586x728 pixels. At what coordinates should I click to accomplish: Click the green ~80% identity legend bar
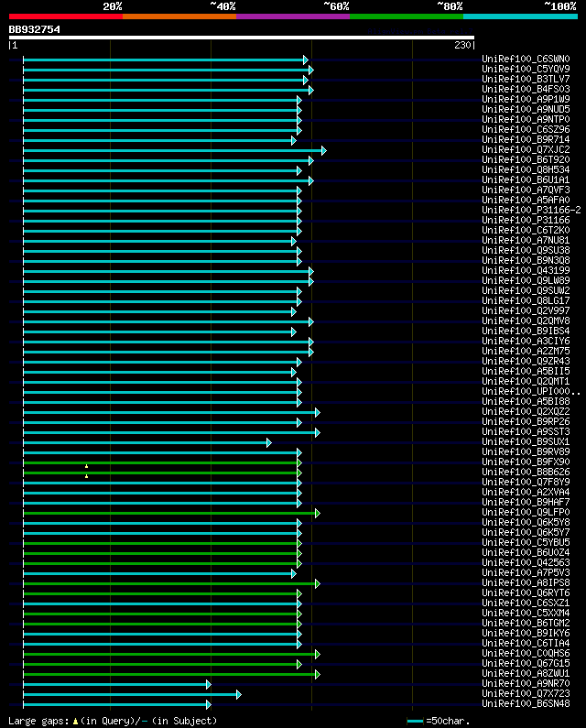point(407,16)
